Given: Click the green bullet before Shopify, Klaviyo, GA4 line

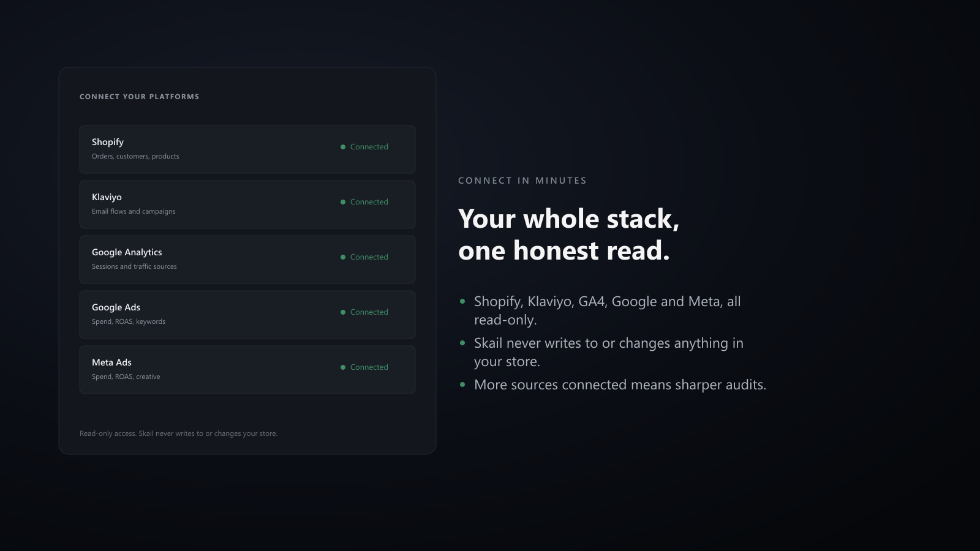Looking at the screenshot, I should click(x=462, y=301).
